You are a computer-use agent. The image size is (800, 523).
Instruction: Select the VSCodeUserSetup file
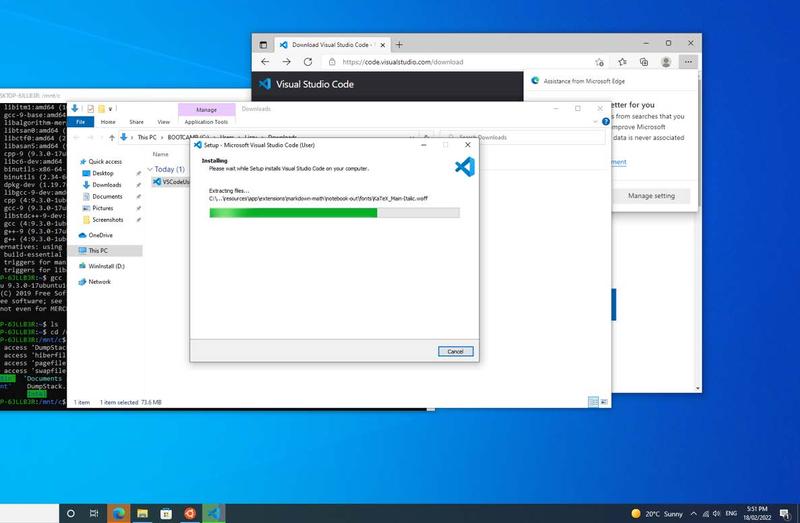(x=171, y=182)
